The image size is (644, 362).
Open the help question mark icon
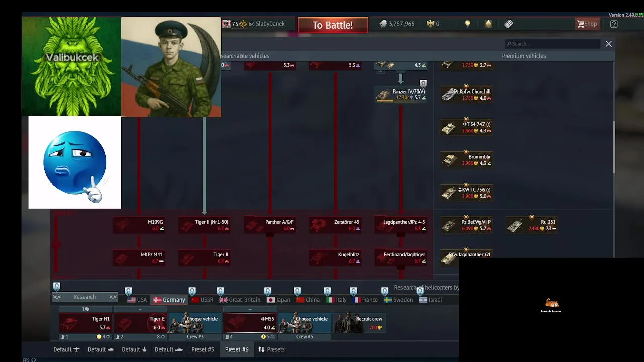[x=614, y=24]
